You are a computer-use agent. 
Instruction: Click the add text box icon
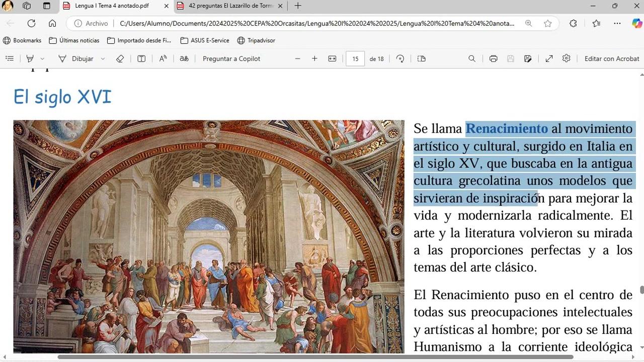tap(141, 59)
